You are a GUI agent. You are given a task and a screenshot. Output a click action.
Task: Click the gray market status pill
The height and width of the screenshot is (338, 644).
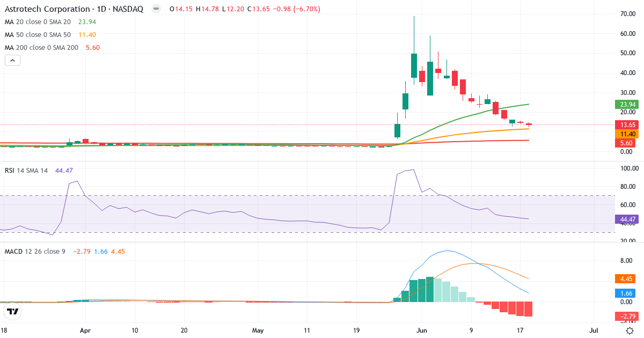(x=156, y=9)
